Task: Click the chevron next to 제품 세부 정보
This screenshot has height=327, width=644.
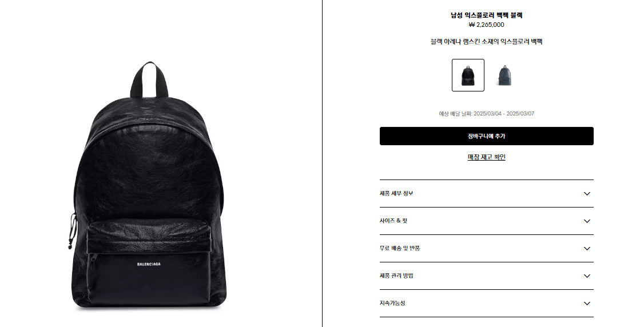Action: (587, 194)
